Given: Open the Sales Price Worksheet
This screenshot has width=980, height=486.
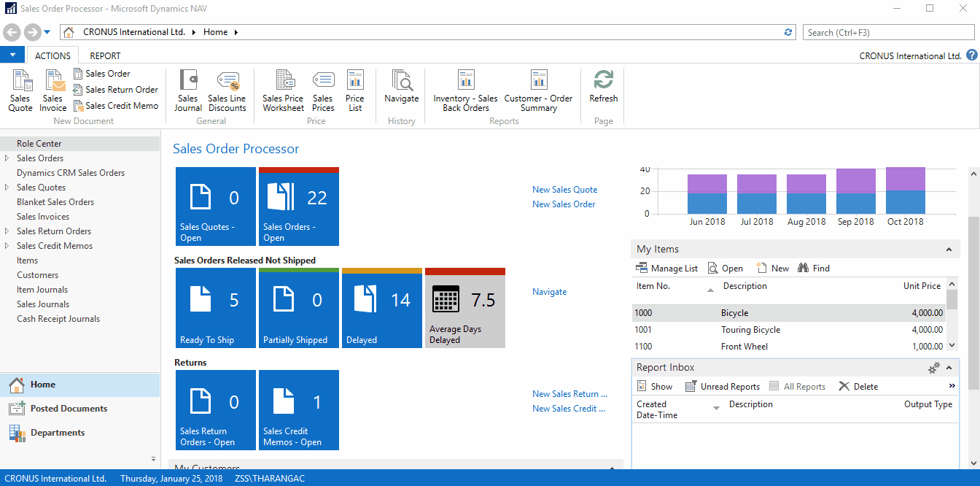Looking at the screenshot, I should coord(283,91).
